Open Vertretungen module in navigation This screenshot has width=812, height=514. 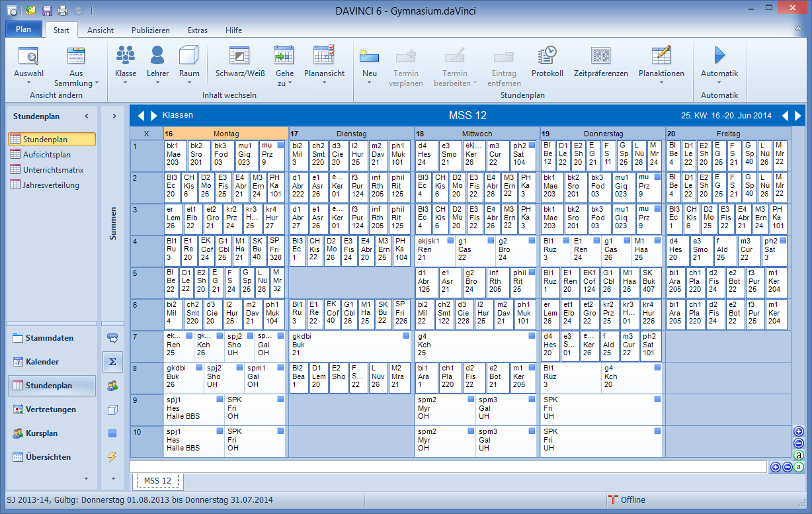tap(52, 409)
